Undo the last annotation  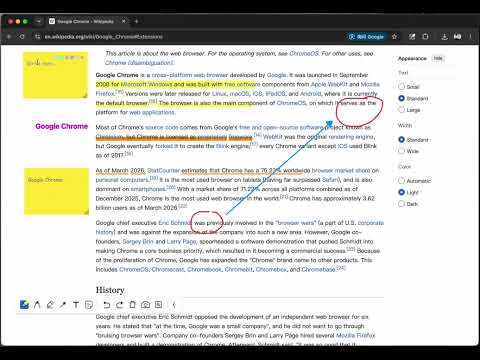(x=106, y=305)
